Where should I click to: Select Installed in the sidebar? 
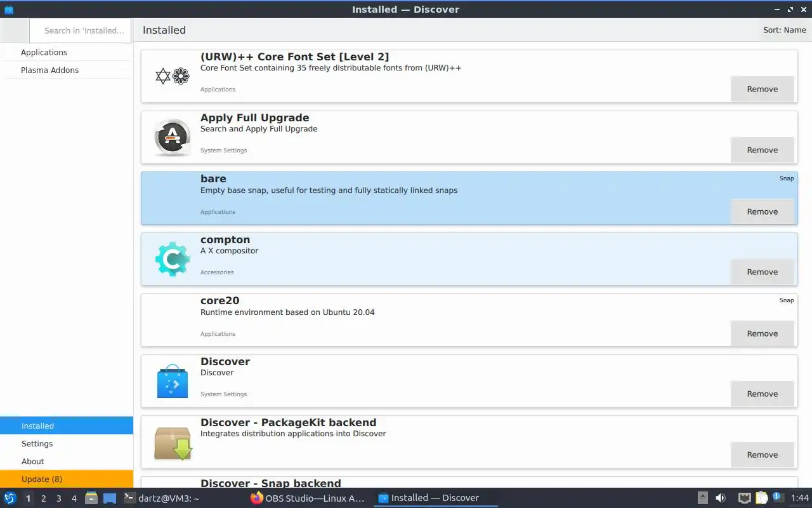pyautogui.click(x=67, y=426)
